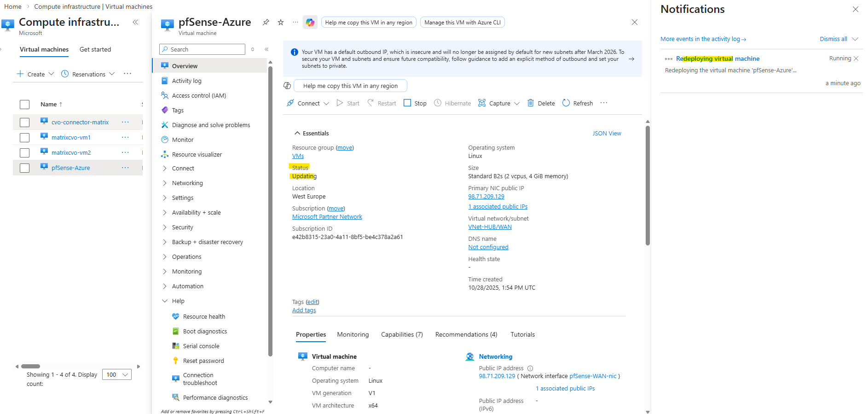Pin pfSense-Azure blade with pin icon
The height and width of the screenshot is (414, 868).
tap(266, 22)
